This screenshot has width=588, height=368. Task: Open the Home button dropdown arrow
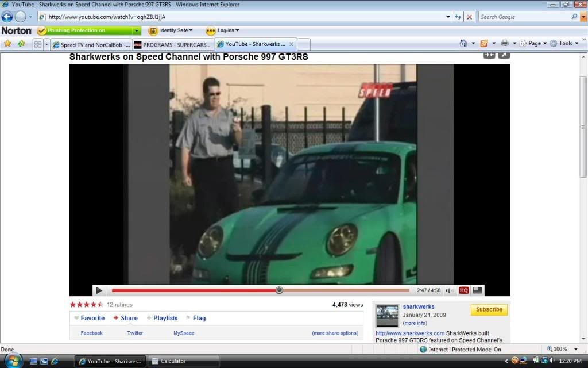click(473, 43)
